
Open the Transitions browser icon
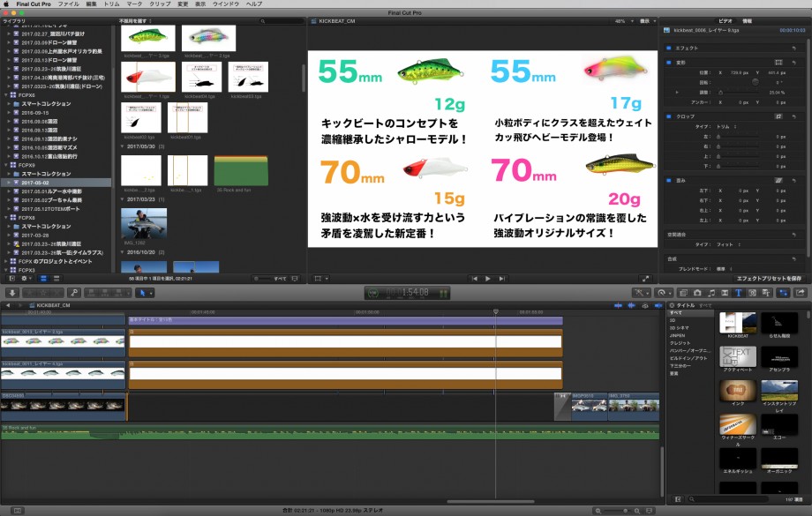point(725,293)
